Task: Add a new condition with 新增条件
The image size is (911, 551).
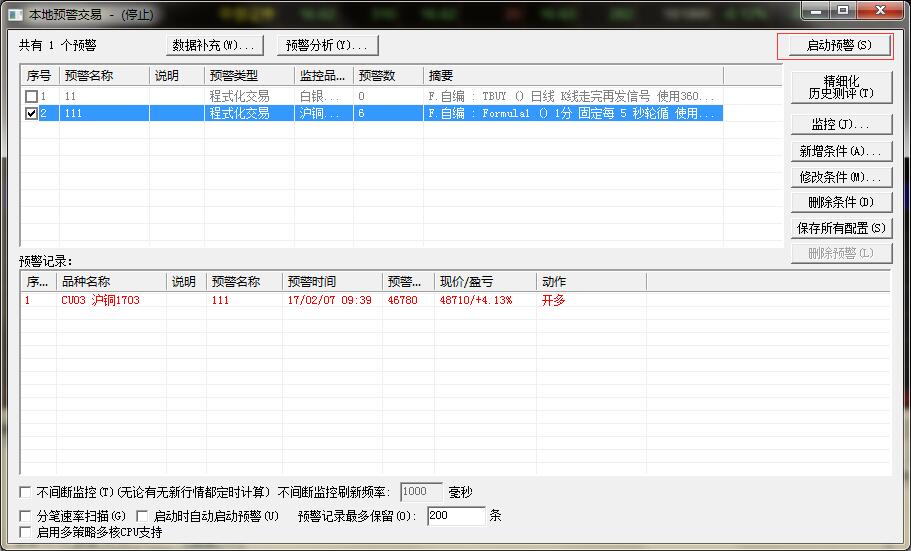Action: pos(840,151)
